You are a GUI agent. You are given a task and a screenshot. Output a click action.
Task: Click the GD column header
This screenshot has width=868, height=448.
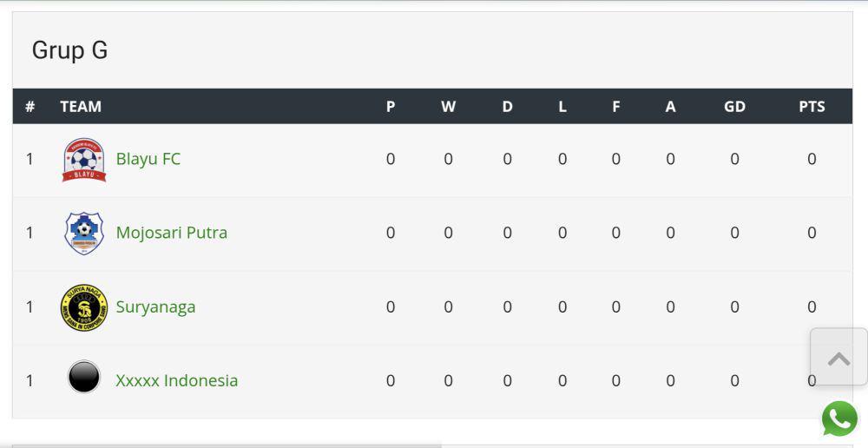click(x=734, y=106)
